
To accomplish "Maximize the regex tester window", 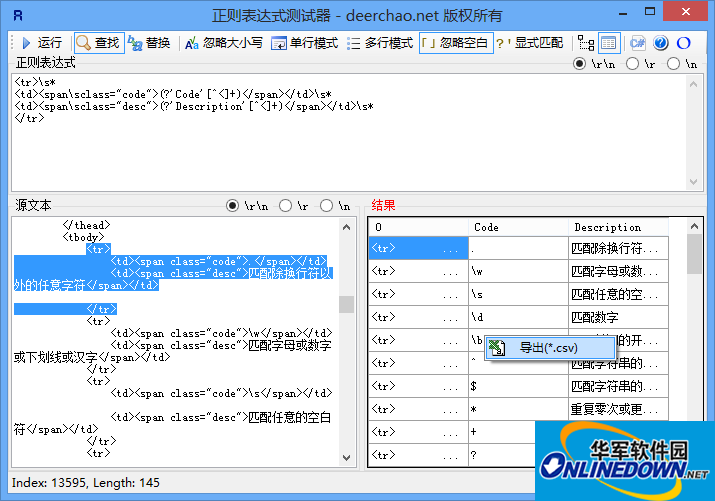I will (x=650, y=12).
